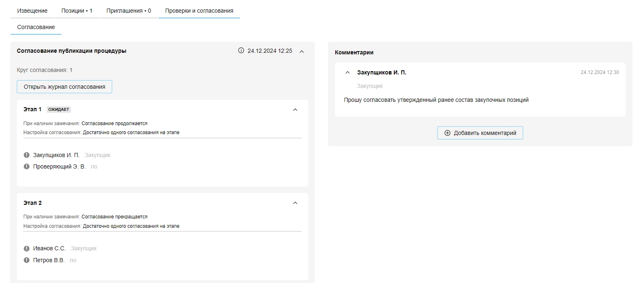Click the comment text about закупочных позиций

pyautogui.click(x=436, y=100)
